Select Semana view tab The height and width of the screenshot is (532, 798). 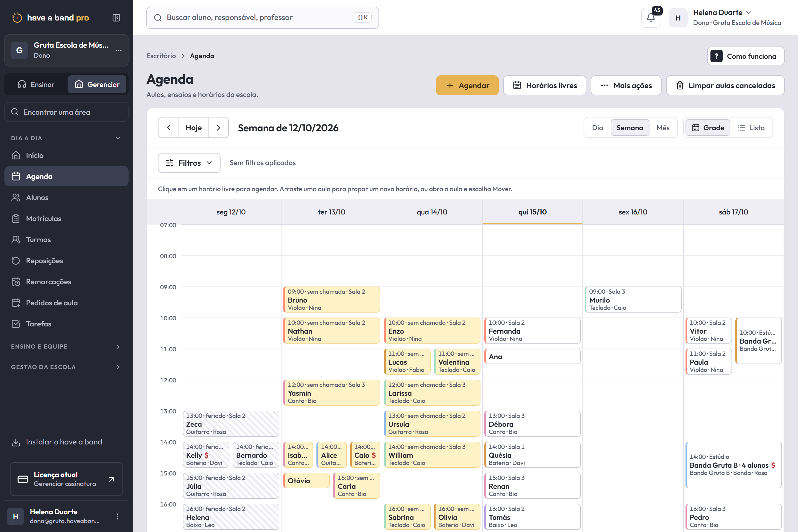click(x=630, y=127)
